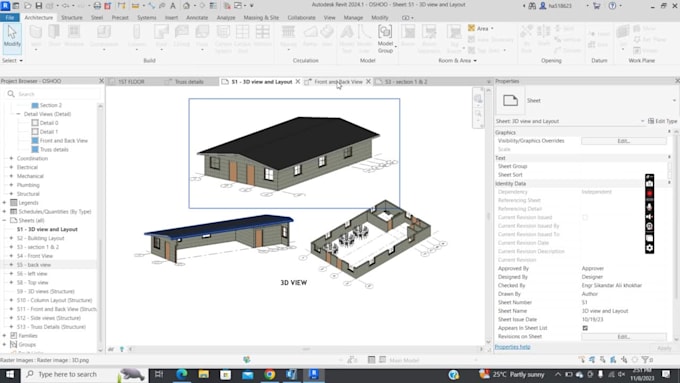Select S5 - back view in browser
This screenshot has height=383, width=680.
(34, 265)
